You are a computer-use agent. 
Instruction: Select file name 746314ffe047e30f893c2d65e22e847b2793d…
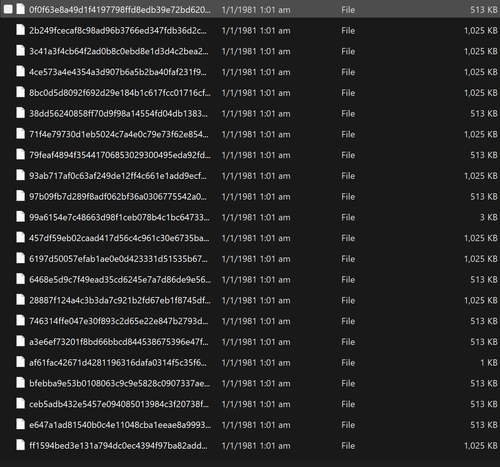(x=119, y=321)
